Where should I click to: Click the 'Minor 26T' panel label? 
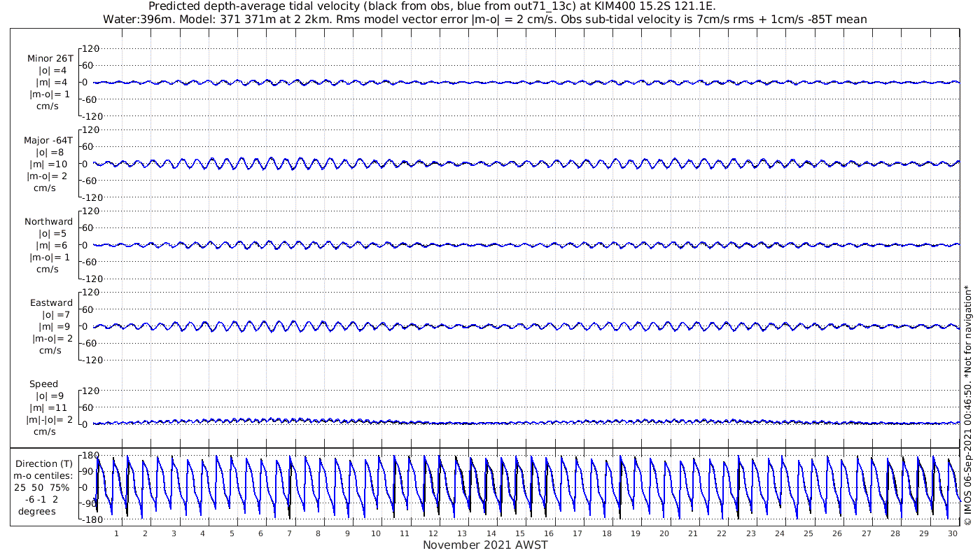coord(50,59)
